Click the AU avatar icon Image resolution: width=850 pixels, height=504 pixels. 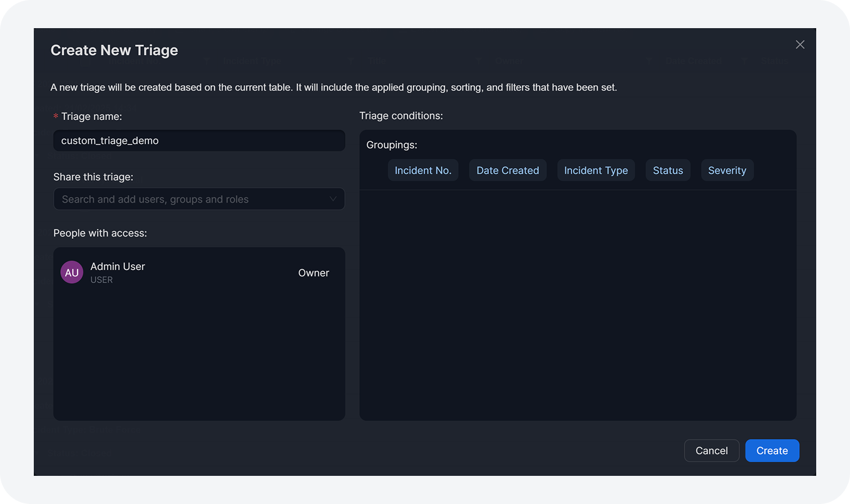(72, 273)
